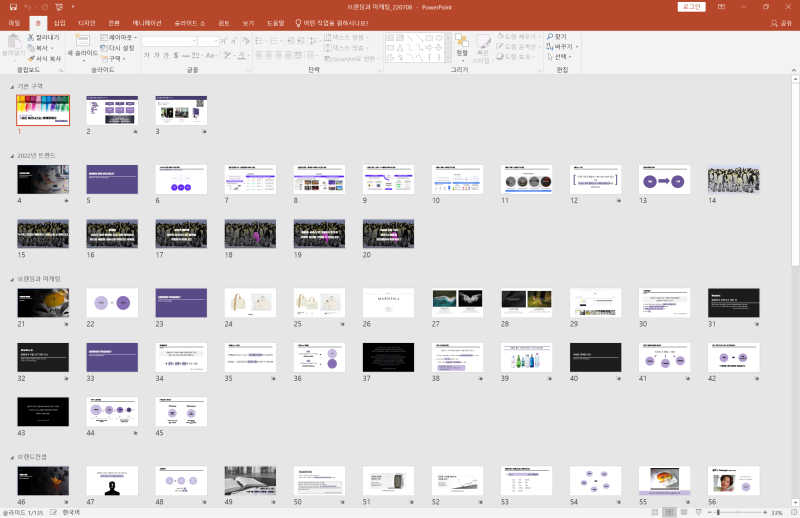This screenshot has width=800, height=518.
Task: Click the New Slide (새 슬라이드) icon
Action: pyautogui.click(x=82, y=40)
